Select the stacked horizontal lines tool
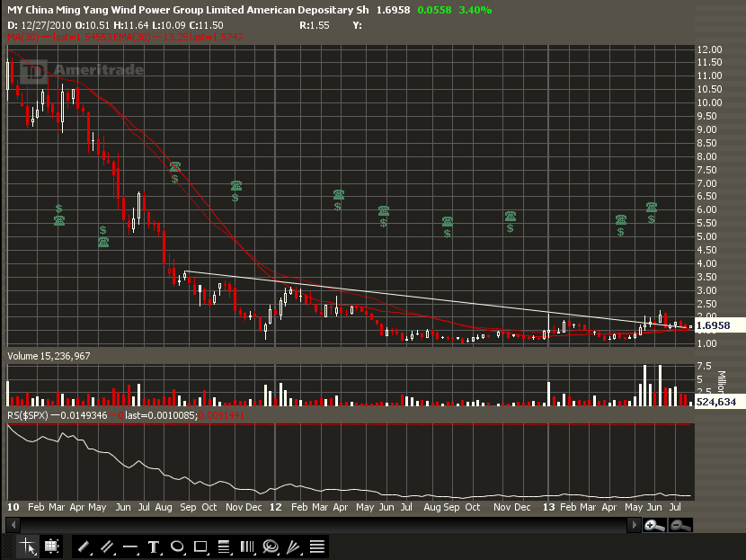The image size is (746, 560). click(317, 547)
